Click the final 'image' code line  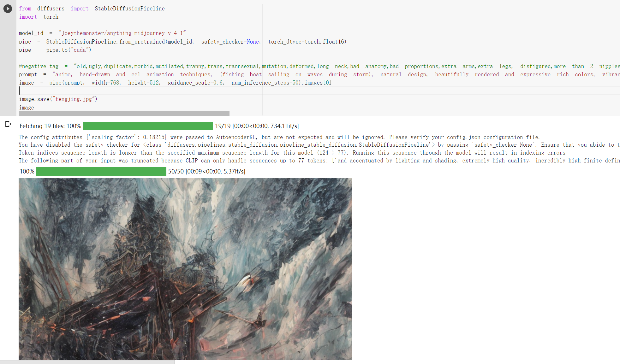(x=27, y=108)
